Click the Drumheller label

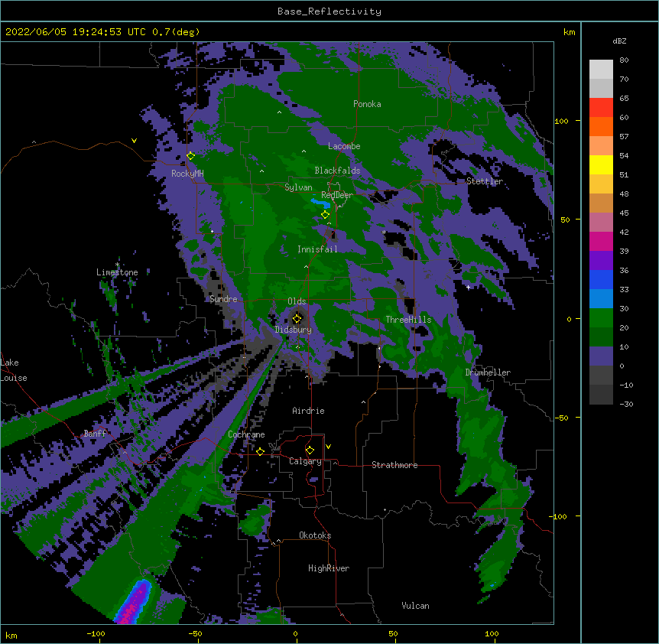tap(488, 372)
